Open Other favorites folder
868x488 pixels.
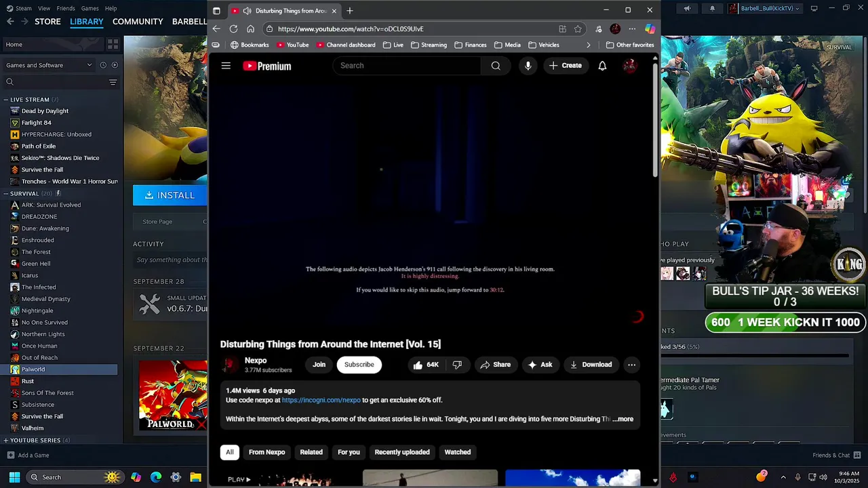630,45
